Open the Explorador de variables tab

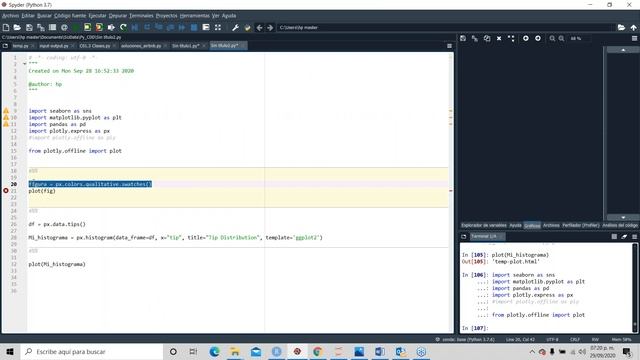pyautogui.click(x=483, y=225)
